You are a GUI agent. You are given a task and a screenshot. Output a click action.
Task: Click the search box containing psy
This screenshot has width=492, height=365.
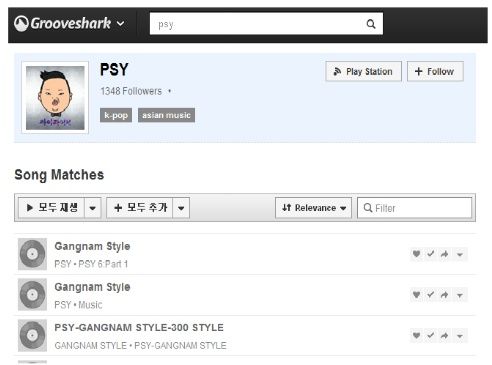click(266, 24)
